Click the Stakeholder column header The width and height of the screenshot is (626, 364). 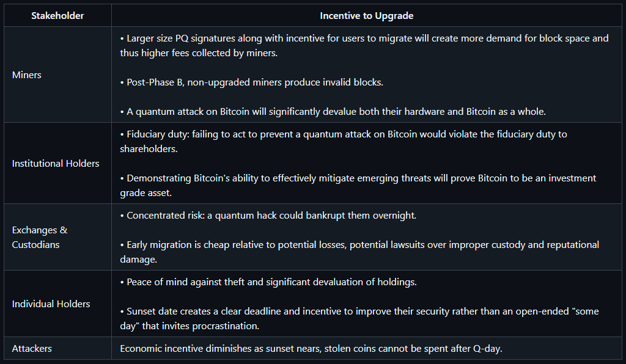(57, 15)
